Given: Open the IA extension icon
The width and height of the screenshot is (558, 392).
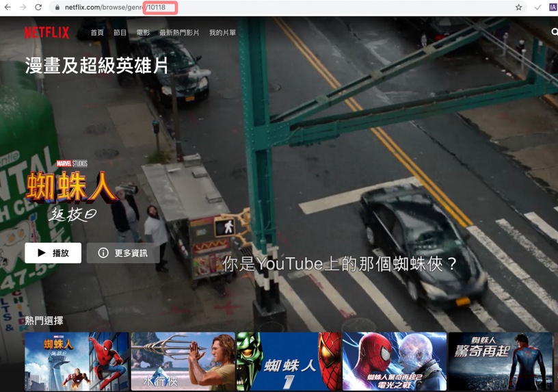Looking at the screenshot, I should click(x=553, y=7).
